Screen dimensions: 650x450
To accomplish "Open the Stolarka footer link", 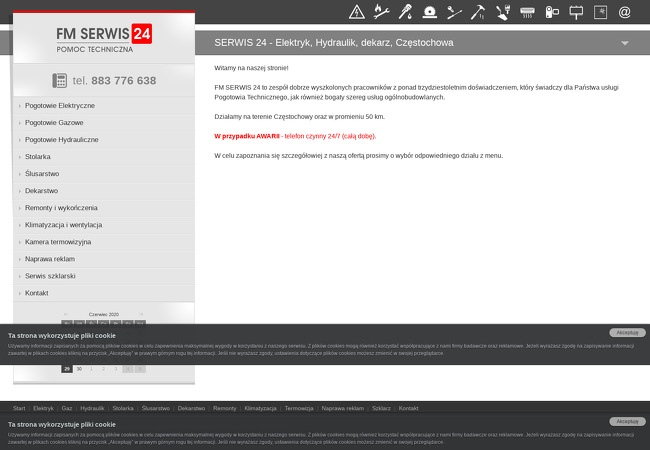I will [123, 408].
